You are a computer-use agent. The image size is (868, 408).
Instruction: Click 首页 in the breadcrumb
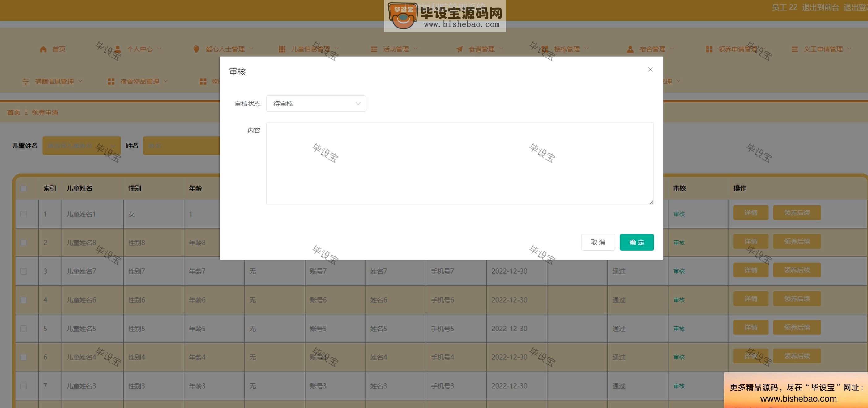coord(14,112)
